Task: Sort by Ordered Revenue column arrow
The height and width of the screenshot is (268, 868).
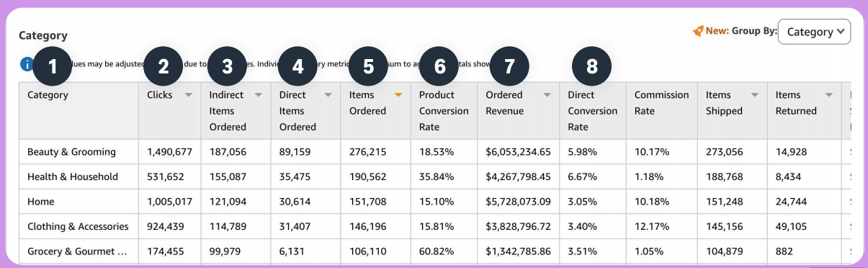Action: click(547, 95)
